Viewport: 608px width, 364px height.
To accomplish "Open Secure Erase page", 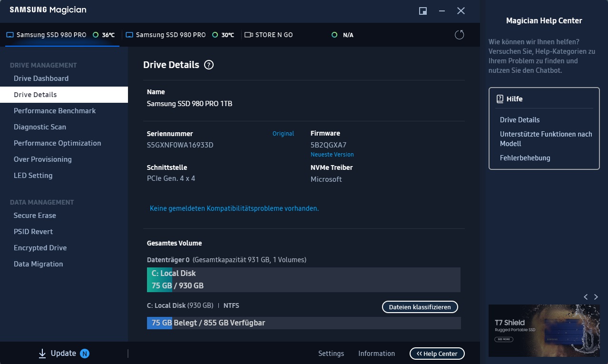I will [x=64, y=216].
